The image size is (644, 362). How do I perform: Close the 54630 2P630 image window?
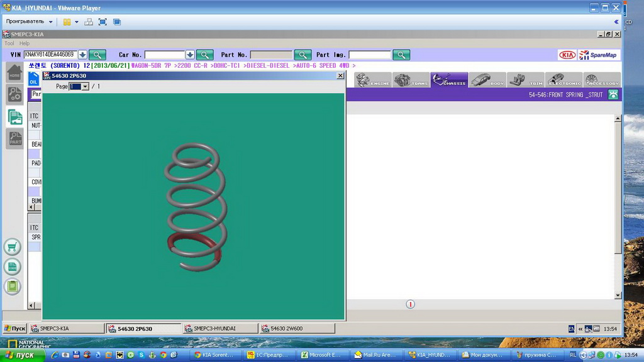340,76
